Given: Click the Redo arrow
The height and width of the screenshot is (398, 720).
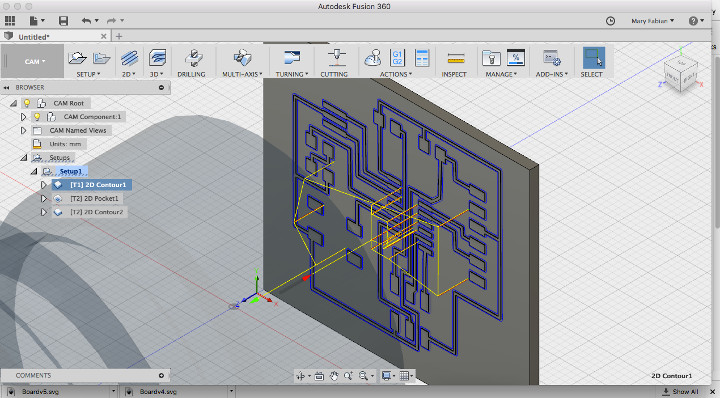Looking at the screenshot, I should tap(112, 21).
